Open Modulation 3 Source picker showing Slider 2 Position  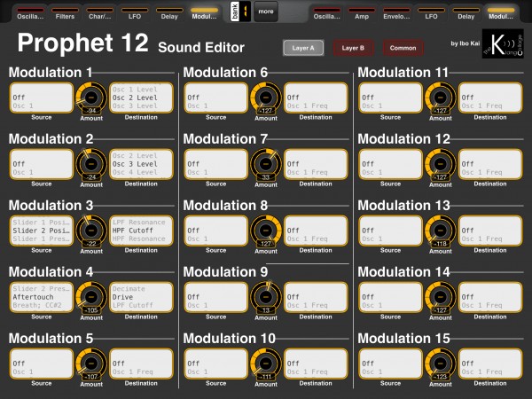coord(42,231)
